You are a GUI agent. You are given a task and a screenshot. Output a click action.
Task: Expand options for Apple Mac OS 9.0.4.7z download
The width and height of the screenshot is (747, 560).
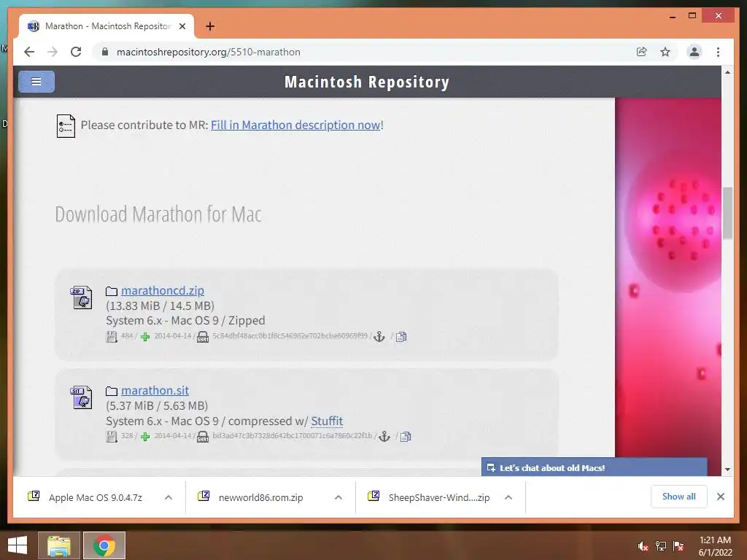[x=169, y=497]
